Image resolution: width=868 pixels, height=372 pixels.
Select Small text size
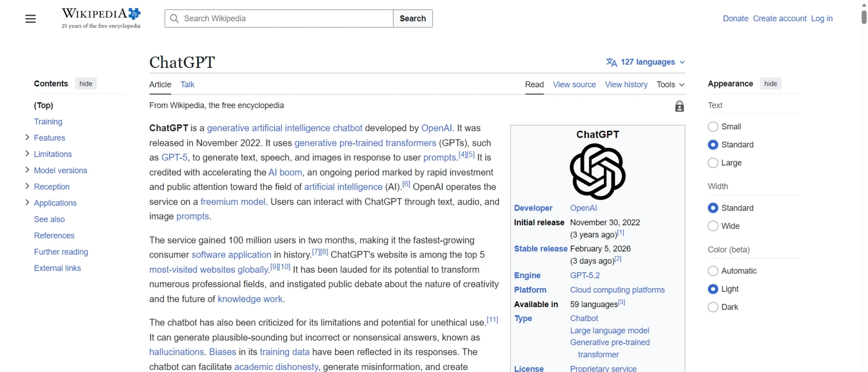pyautogui.click(x=713, y=126)
